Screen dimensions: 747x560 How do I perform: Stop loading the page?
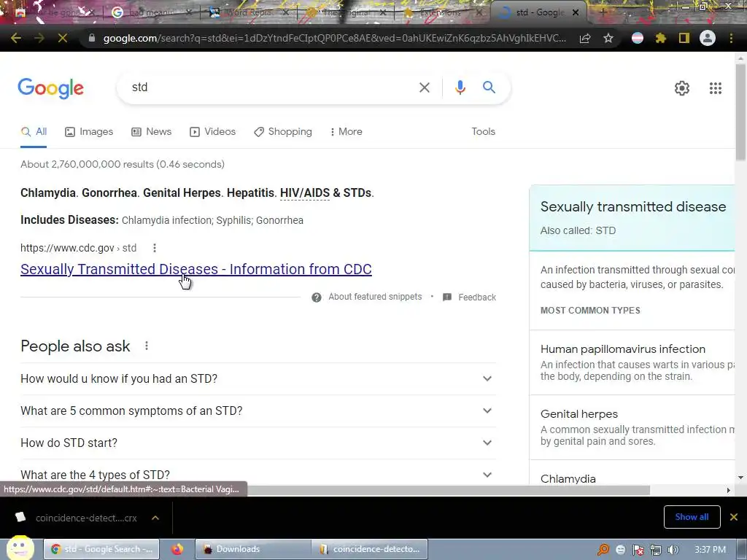[63, 38]
